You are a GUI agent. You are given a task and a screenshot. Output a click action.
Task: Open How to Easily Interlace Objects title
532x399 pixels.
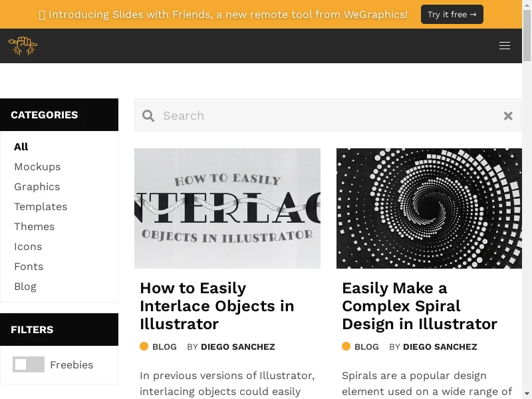coord(217,306)
